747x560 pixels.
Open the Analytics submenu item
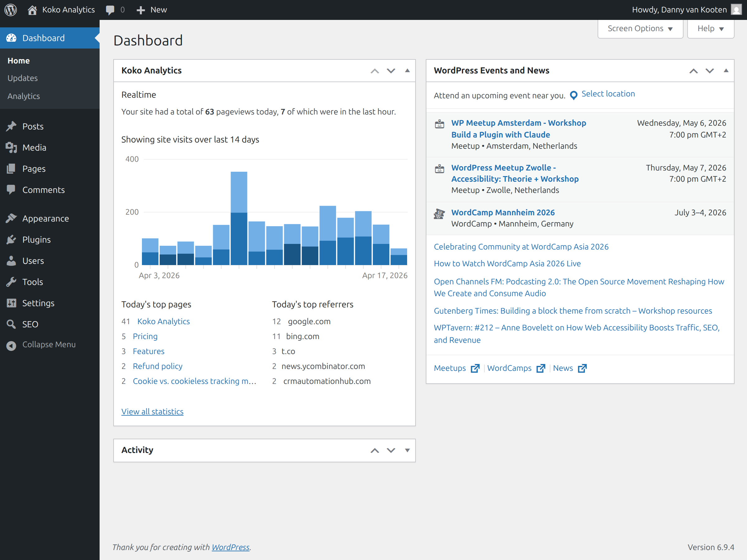24,96
